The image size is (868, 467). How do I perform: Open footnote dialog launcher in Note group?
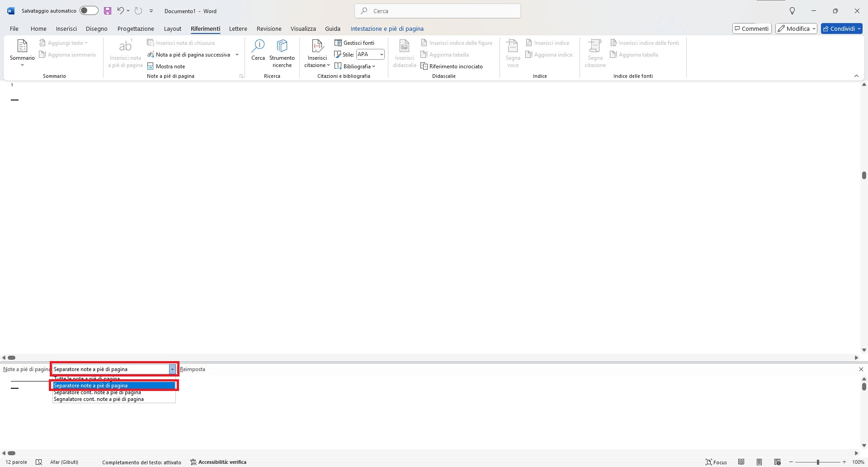click(241, 76)
